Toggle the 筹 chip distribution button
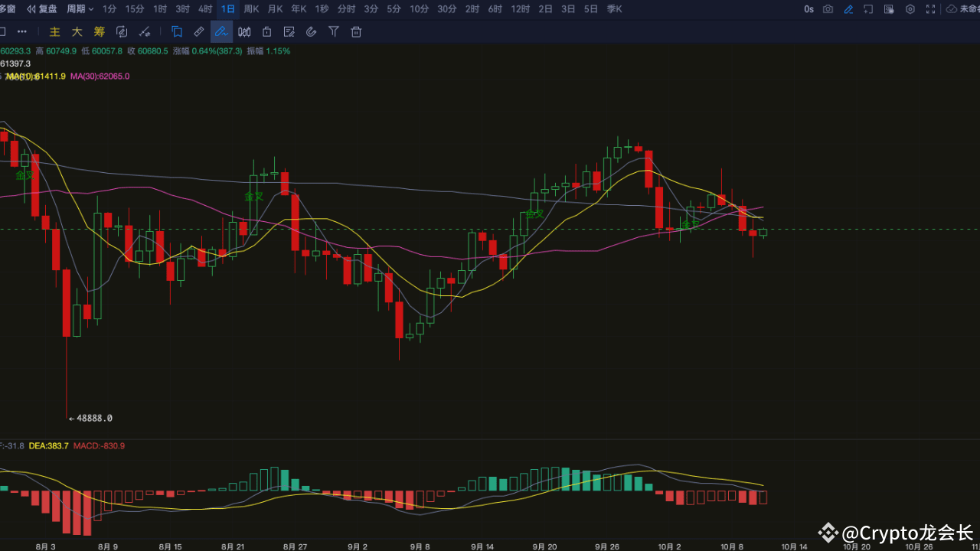The width and height of the screenshot is (980, 551). coord(100,31)
